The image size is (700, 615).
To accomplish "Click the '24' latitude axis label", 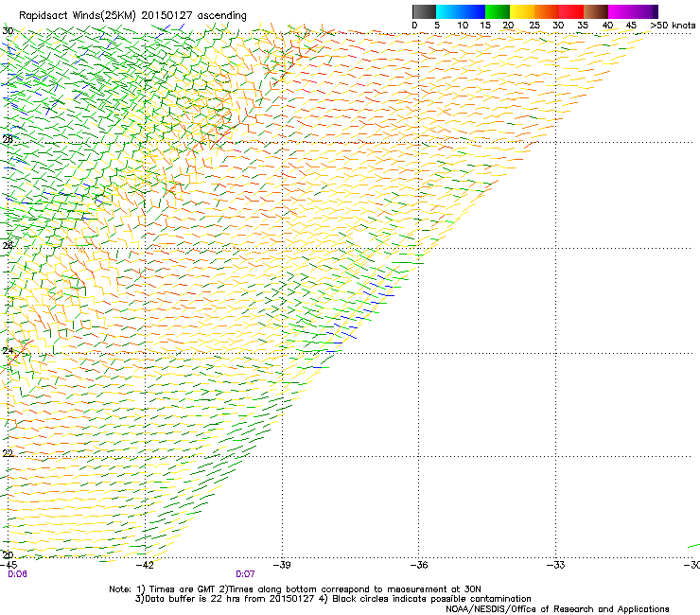I will click(8, 351).
